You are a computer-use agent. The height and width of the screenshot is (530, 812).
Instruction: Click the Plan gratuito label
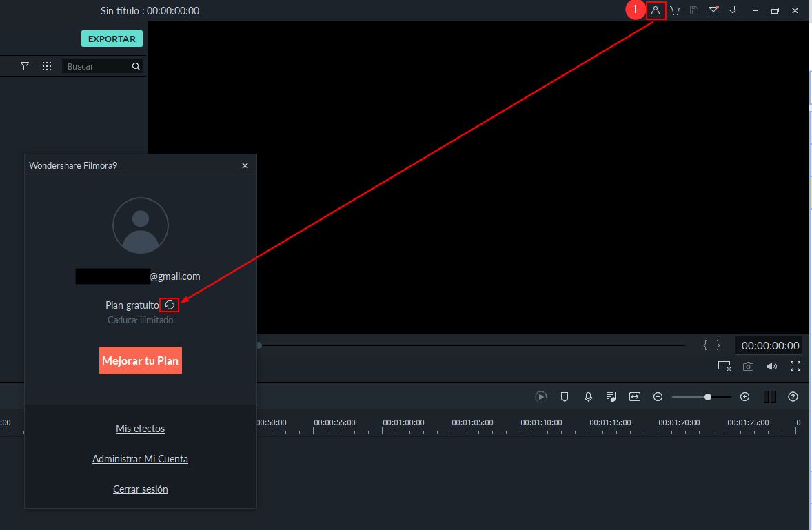[132, 305]
